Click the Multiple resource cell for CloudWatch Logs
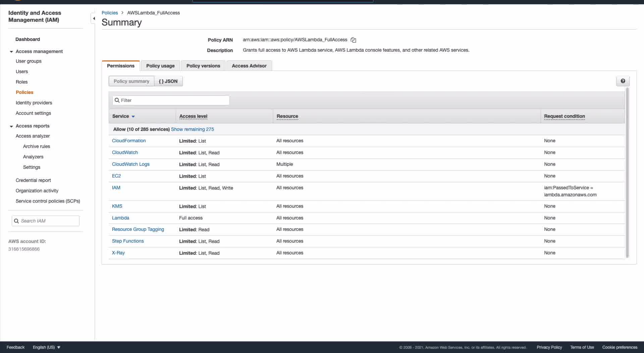644x353 pixels. click(x=284, y=164)
